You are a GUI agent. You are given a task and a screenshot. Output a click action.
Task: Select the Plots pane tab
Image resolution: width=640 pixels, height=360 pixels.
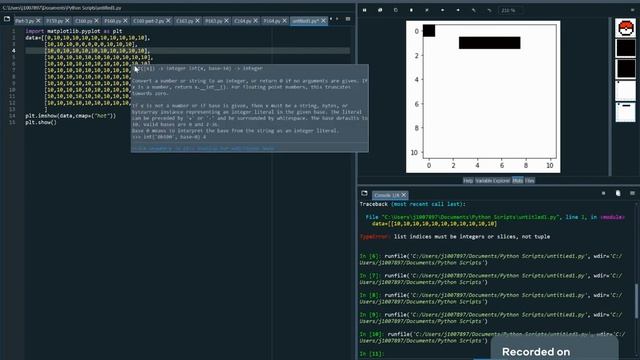(x=517, y=180)
